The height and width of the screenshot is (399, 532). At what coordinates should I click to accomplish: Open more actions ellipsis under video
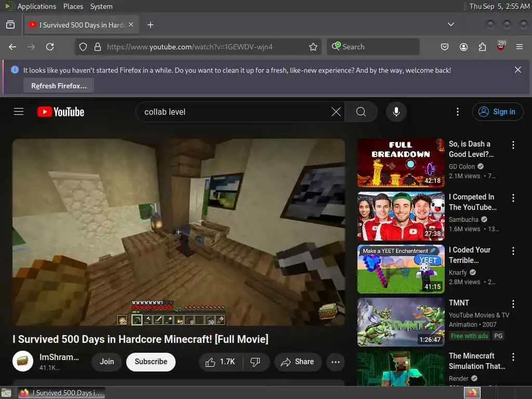336,362
